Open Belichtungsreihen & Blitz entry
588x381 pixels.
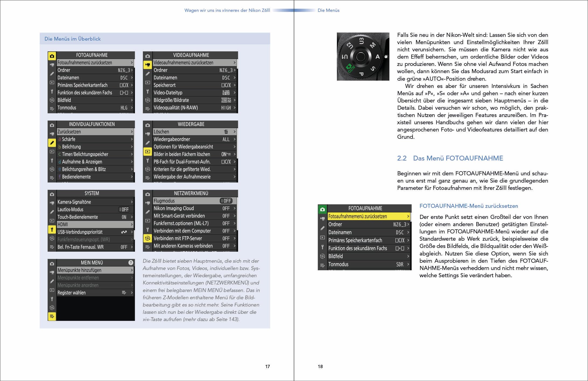point(95,169)
